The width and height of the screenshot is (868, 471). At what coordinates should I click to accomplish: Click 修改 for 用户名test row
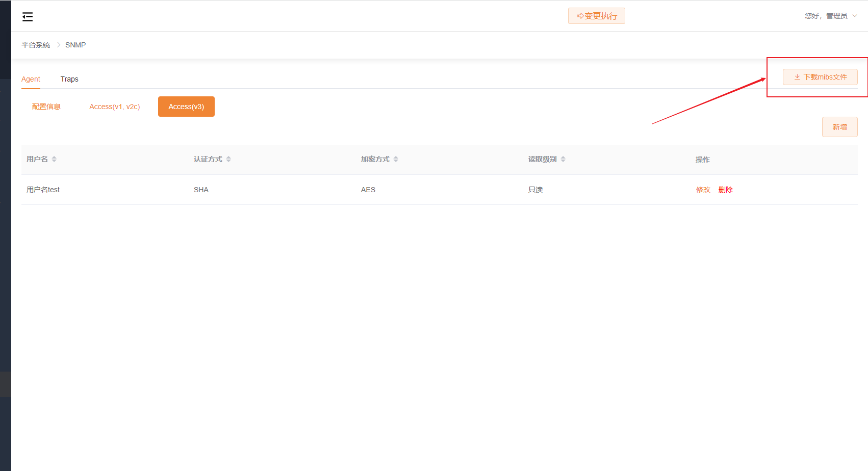(x=703, y=190)
